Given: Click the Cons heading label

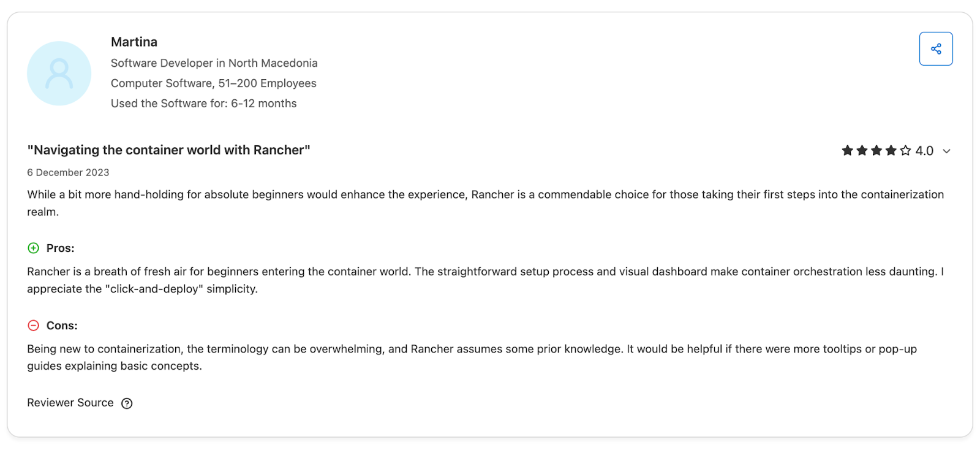Looking at the screenshot, I should point(62,326).
